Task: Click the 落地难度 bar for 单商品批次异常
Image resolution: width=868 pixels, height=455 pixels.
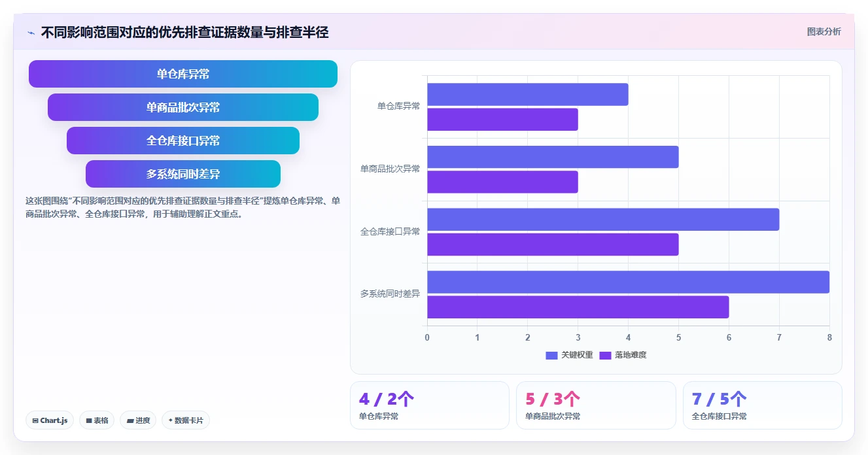Action: coord(502,182)
